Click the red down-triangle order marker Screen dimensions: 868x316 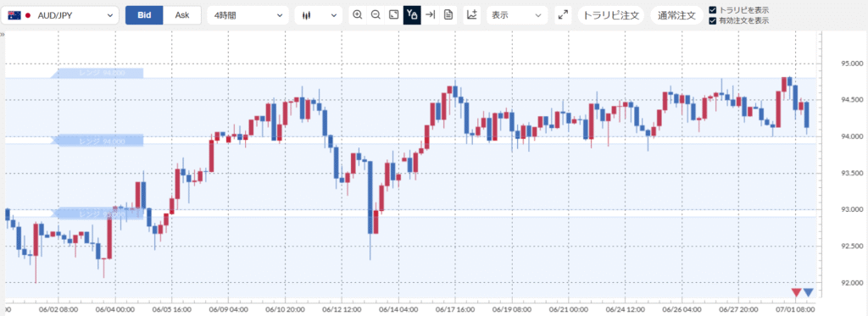point(797,292)
